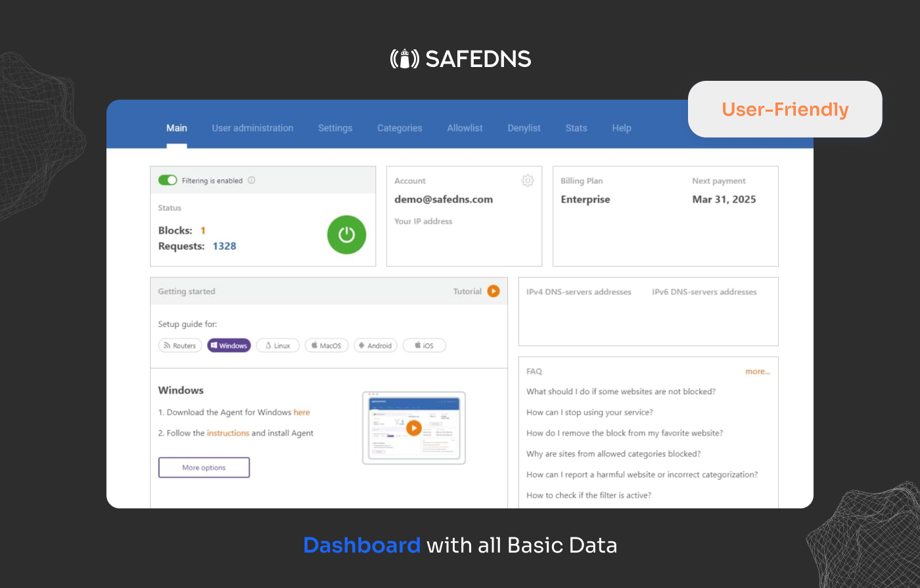920x588 pixels.
Task: Click the info icon beside Filtering is enabled
Action: click(252, 180)
